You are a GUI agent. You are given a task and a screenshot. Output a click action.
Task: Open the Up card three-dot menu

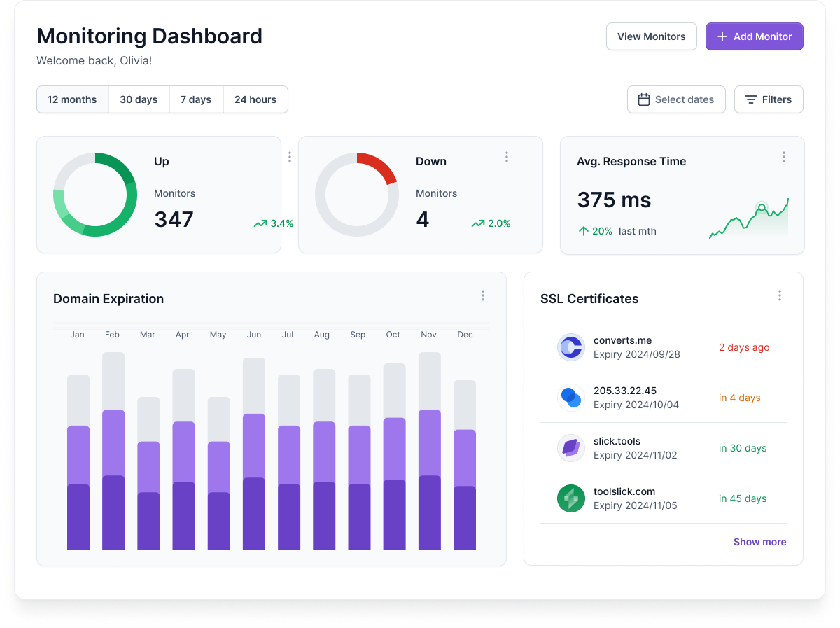(290, 157)
